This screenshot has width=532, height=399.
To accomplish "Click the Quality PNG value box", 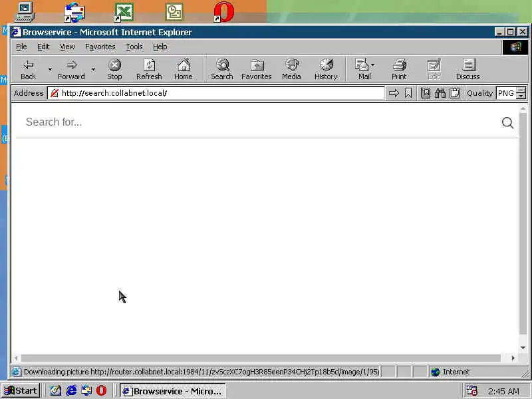I will [506, 93].
